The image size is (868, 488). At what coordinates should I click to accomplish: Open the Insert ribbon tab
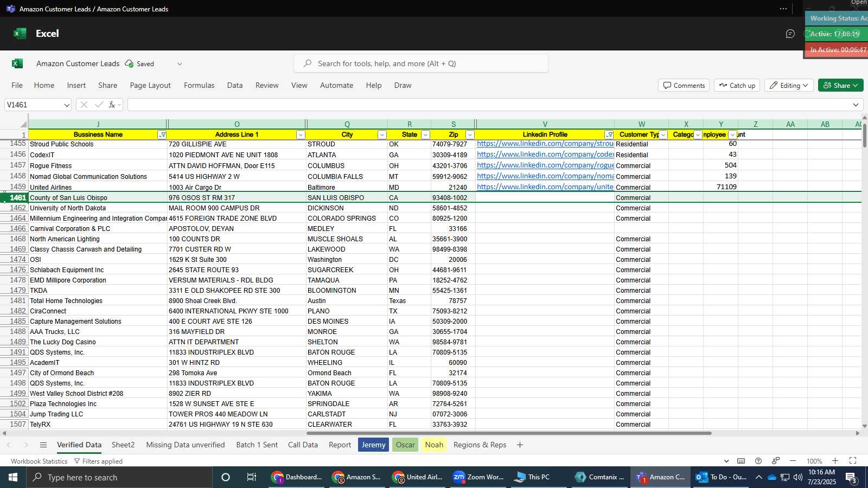[x=76, y=85]
